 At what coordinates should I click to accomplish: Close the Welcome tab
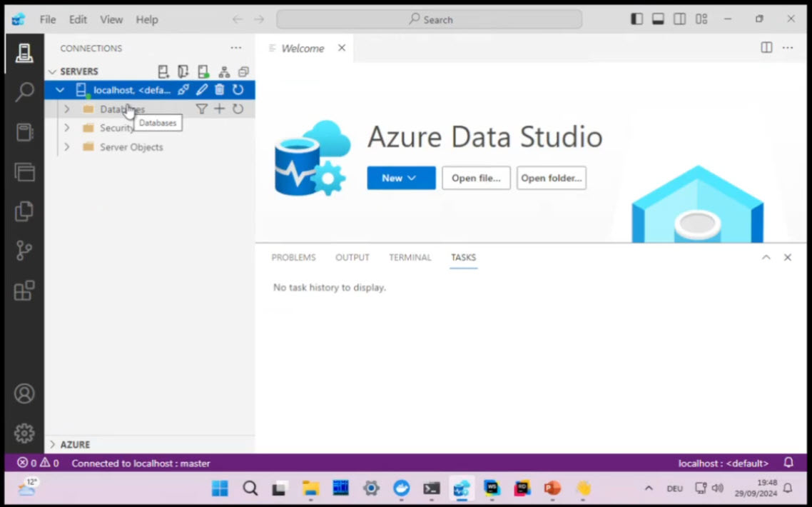[342, 48]
